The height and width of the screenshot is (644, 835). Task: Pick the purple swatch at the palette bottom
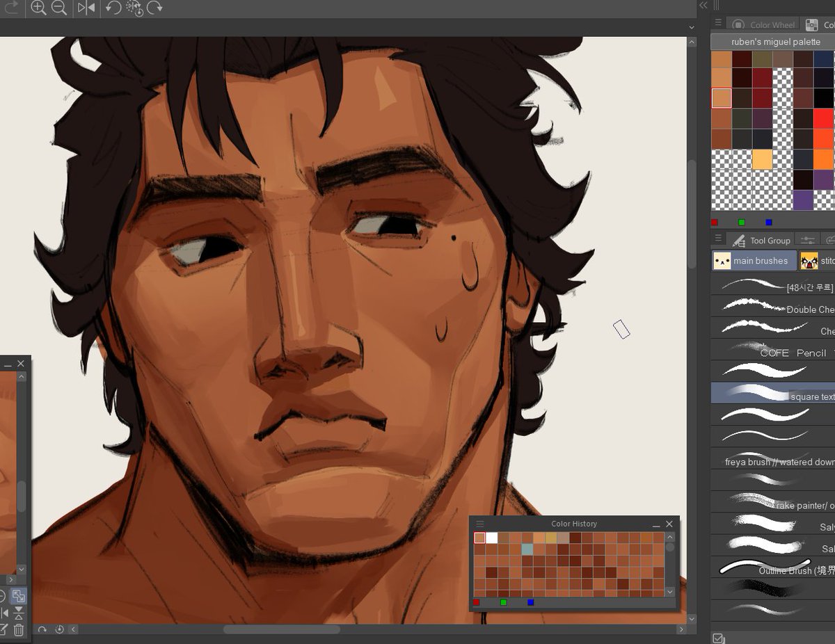pyautogui.click(x=803, y=200)
